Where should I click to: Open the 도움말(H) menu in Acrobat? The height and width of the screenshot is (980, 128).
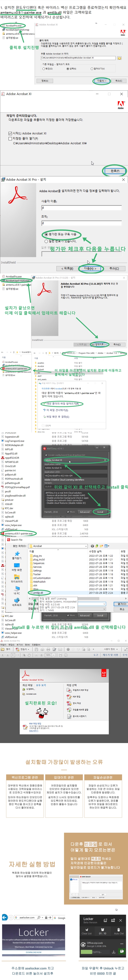36,645
